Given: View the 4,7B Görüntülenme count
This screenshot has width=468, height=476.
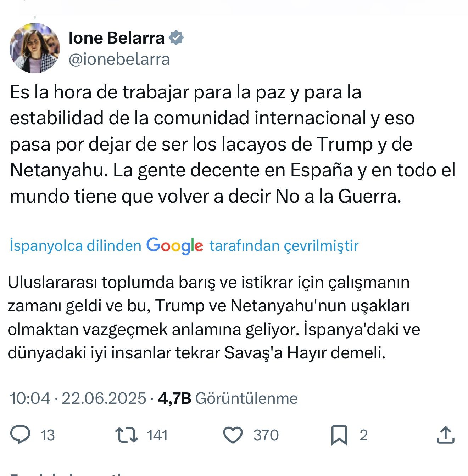Looking at the screenshot, I should [x=228, y=398].
